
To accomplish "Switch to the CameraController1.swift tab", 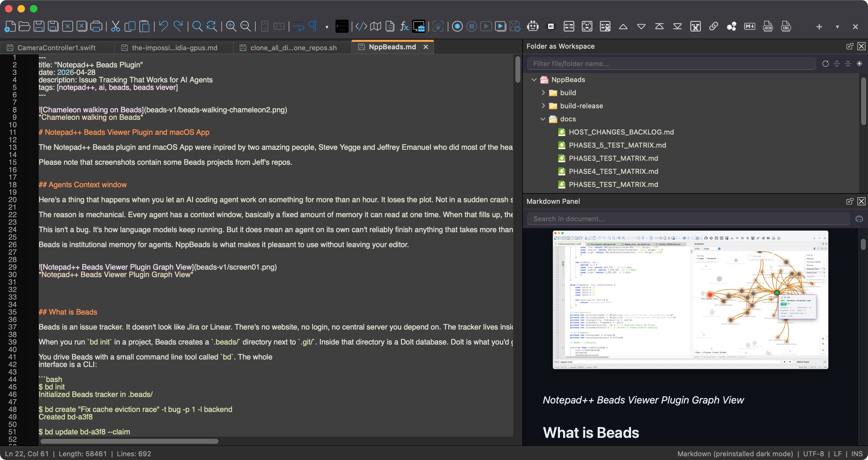I will (55, 47).
